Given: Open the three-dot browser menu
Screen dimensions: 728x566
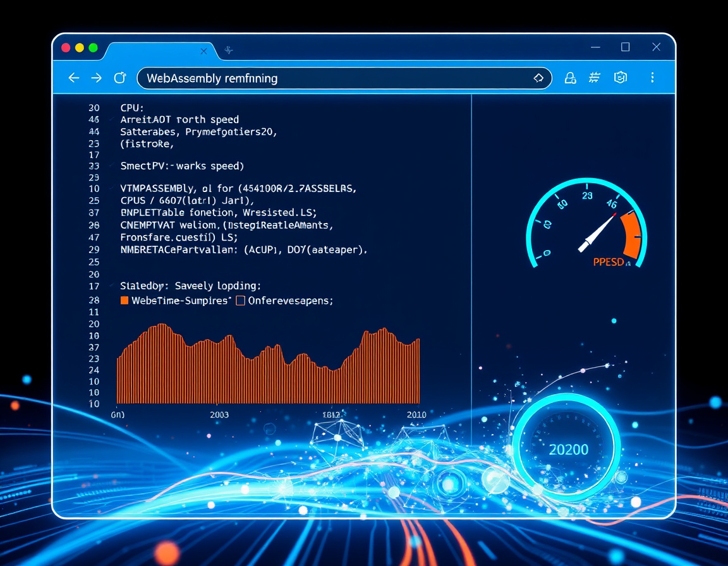Looking at the screenshot, I should point(652,78).
